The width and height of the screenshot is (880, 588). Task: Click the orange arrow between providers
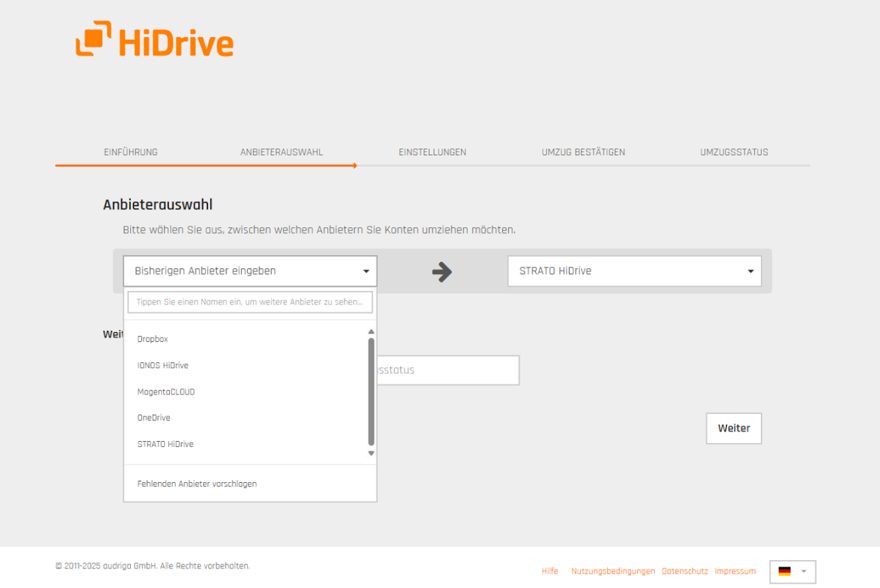[x=442, y=270]
